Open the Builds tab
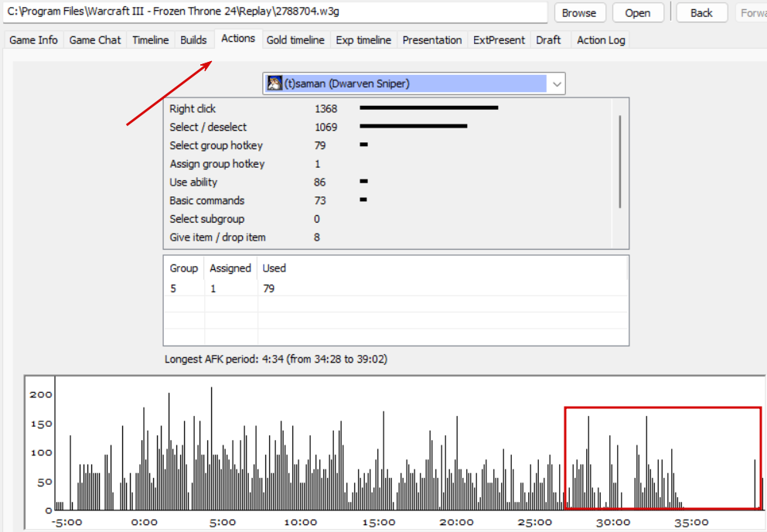 [x=193, y=40]
